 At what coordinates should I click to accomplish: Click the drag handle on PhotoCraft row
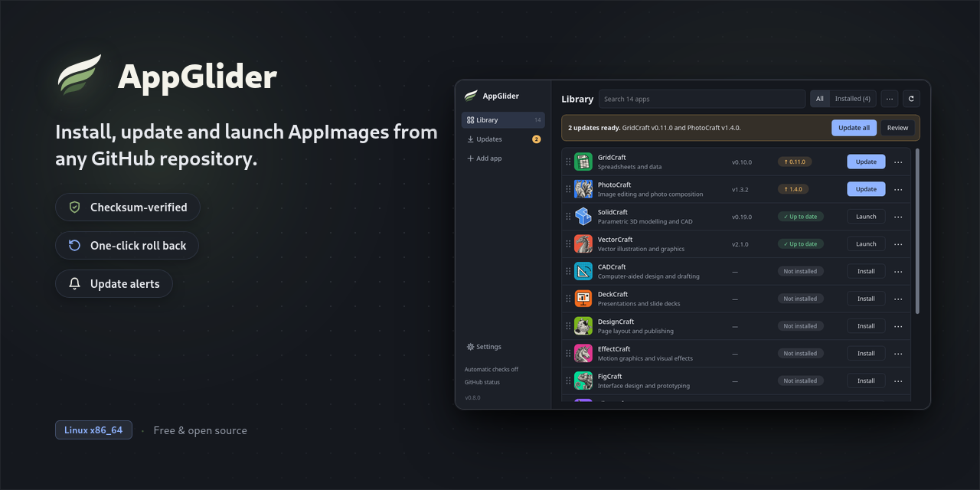point(568,189)
